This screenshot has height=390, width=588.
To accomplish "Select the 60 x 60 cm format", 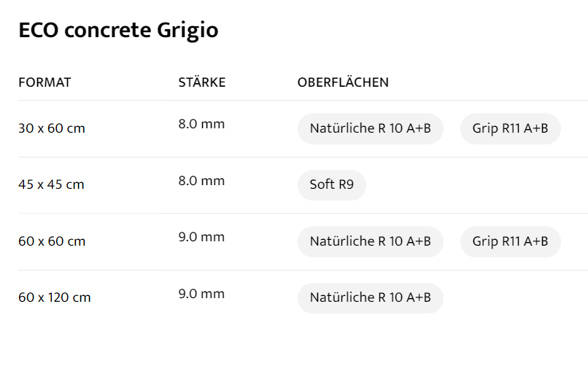I will (x=52, y=241).
